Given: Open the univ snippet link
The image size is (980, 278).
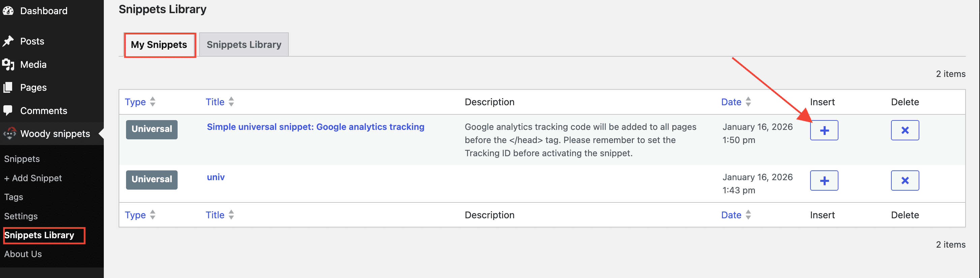Looking at the screenshot, I should (x=216, y=177).
